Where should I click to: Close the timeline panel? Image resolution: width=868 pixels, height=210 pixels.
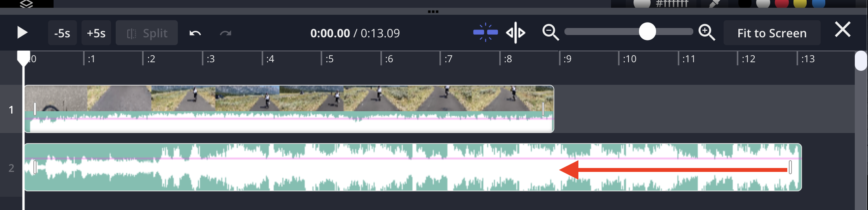coord(842,30)
